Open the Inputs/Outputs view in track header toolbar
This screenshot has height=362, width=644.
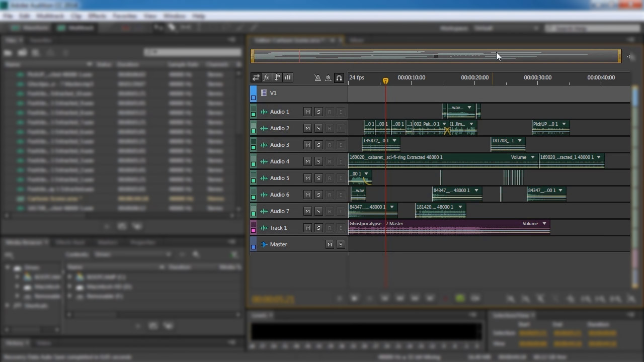click(x=256, y=77)
